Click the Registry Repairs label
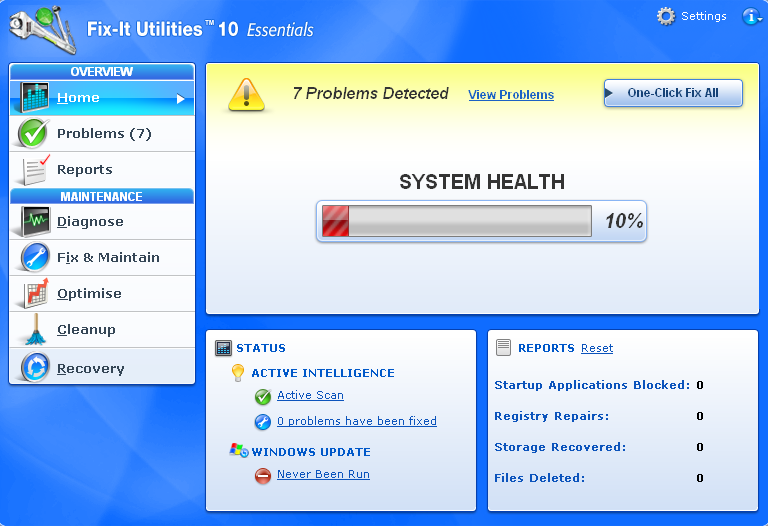 tap(552, 416)
